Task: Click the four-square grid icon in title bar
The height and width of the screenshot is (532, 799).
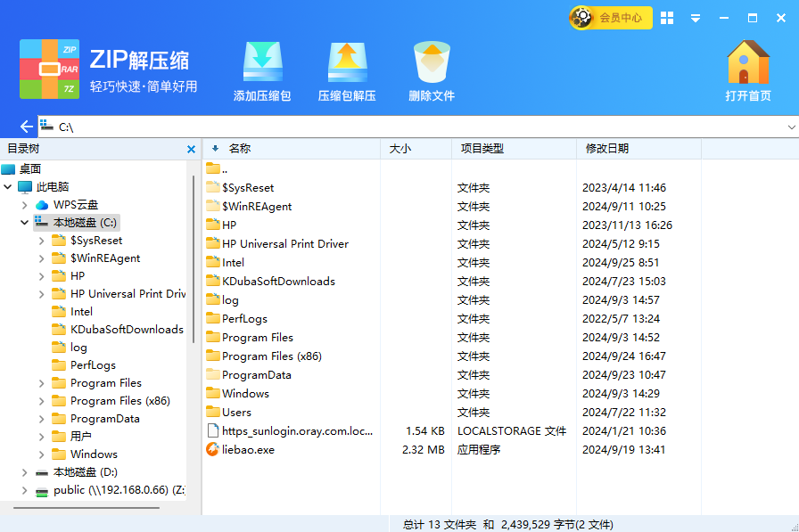Action: (x=667, y=18)
